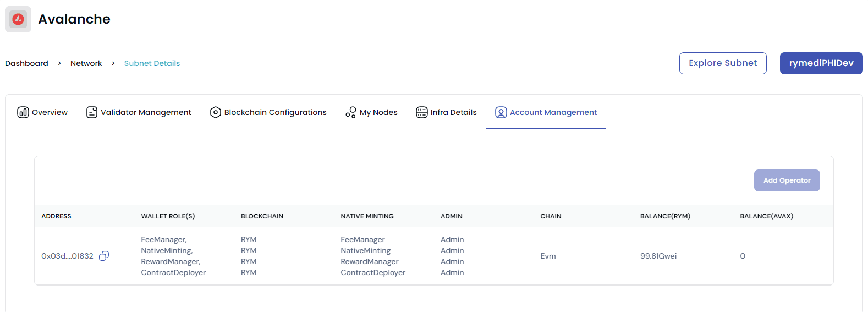Click the ADMIN column header
Screen dimensions: 868x312
click(x=451, y=216)
